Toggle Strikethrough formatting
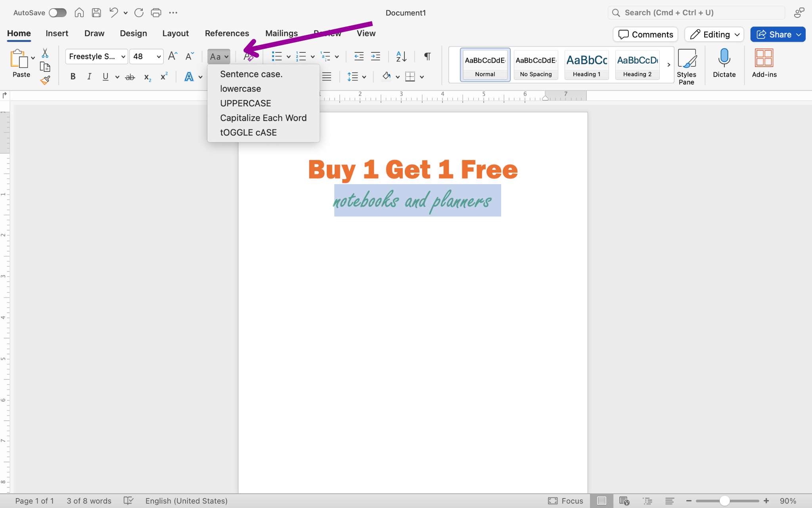The image size is (812, 508). [x=130, y=77]
